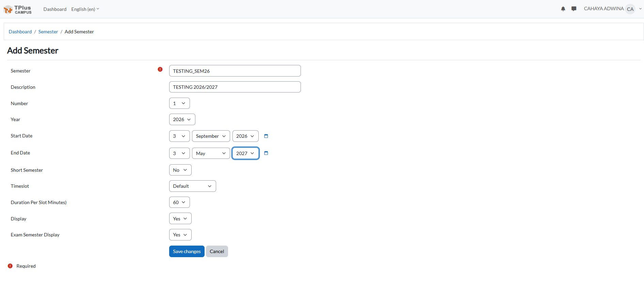
Task: Open the Start Date month dropdown September
Action: 211,136
